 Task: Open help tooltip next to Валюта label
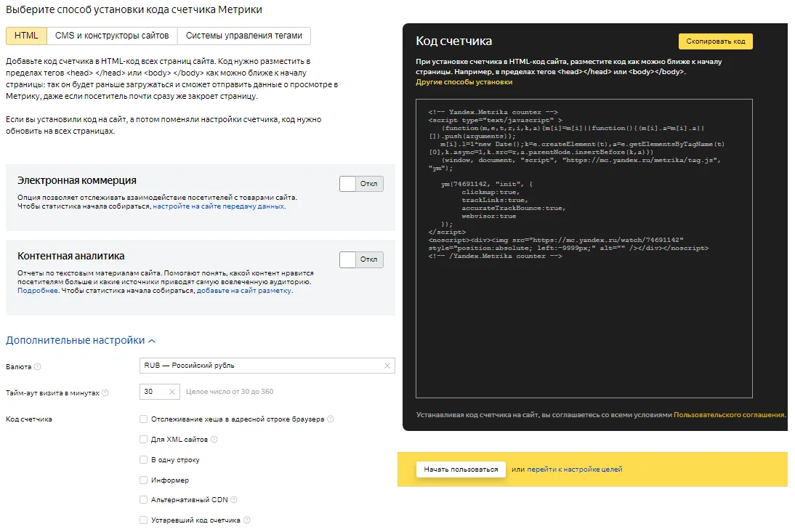pos(37,367)
